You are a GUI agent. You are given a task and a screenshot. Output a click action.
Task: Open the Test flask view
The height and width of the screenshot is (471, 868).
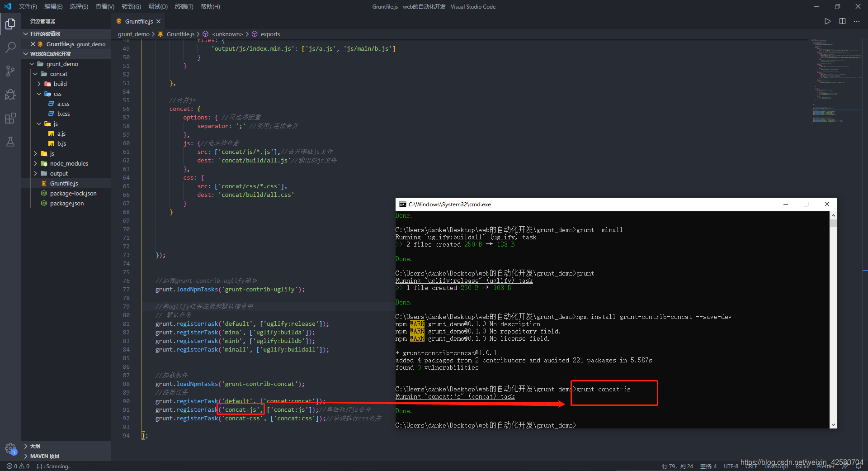pos(10,142)
